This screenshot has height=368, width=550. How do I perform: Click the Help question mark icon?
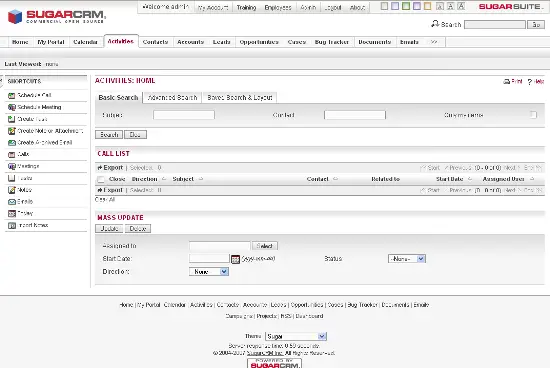pos(530,82)
